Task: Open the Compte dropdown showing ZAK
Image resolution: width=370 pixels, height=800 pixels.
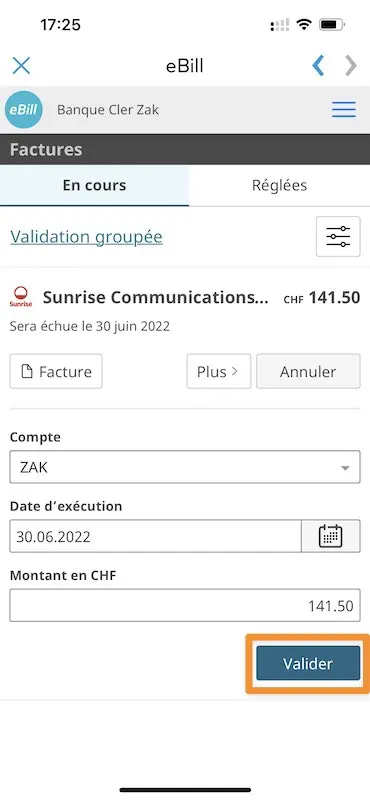Action: (x=185, y=467)
